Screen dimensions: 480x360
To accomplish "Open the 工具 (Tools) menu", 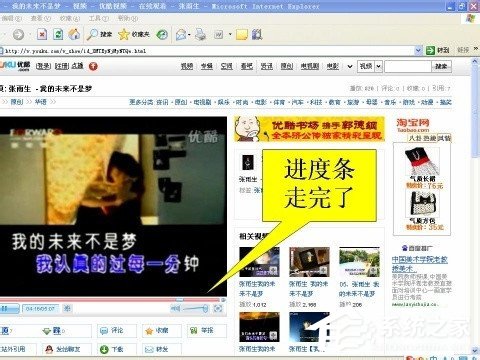I will pos(99,18).
